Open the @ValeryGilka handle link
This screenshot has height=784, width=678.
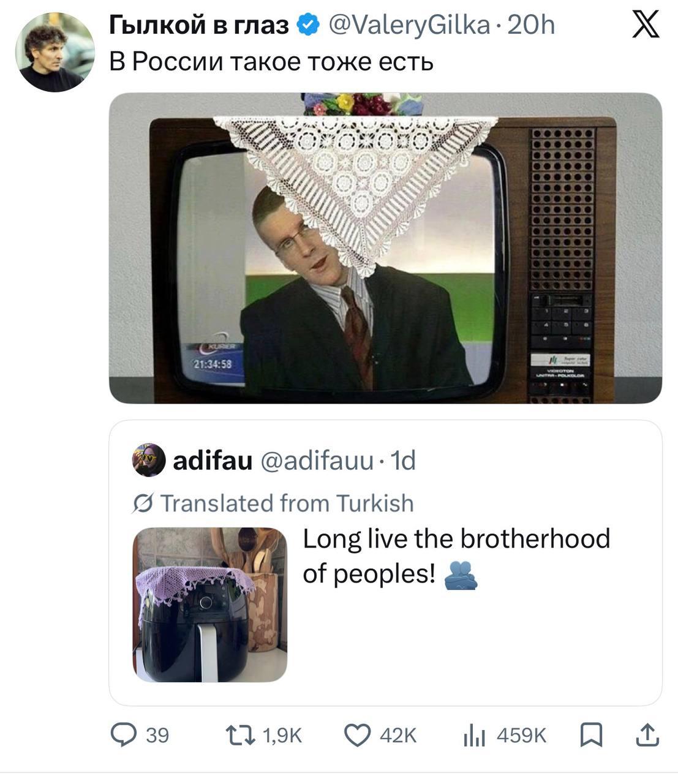click(x=409, y=25)
